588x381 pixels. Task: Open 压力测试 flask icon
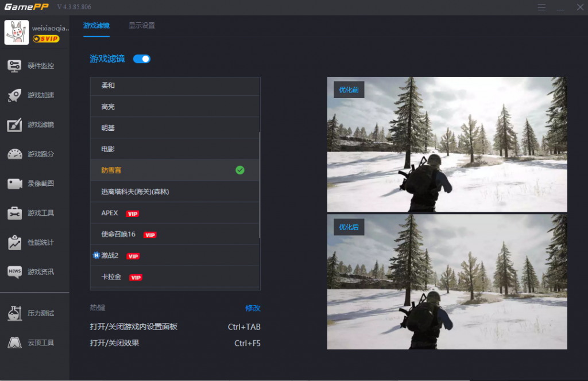coord(14,313)
